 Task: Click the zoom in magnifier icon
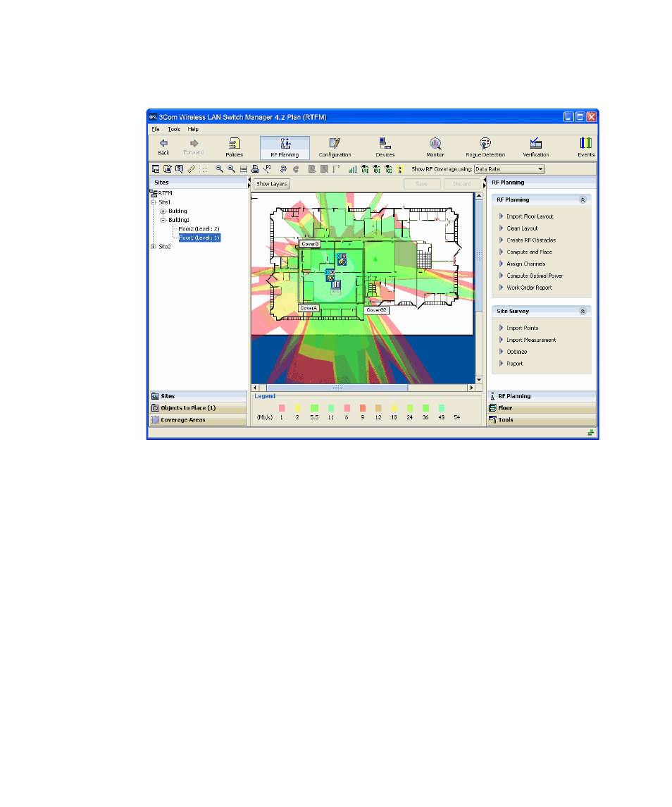click(219, 169)
